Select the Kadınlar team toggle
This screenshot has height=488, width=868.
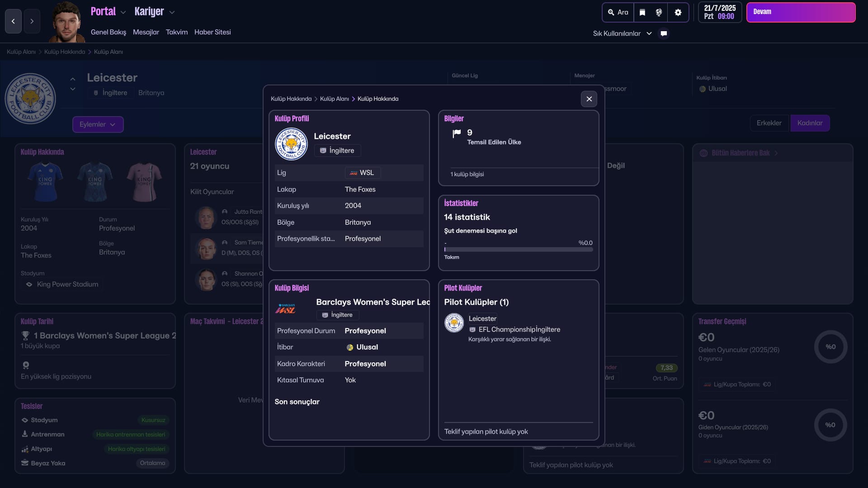click(810, 123)
